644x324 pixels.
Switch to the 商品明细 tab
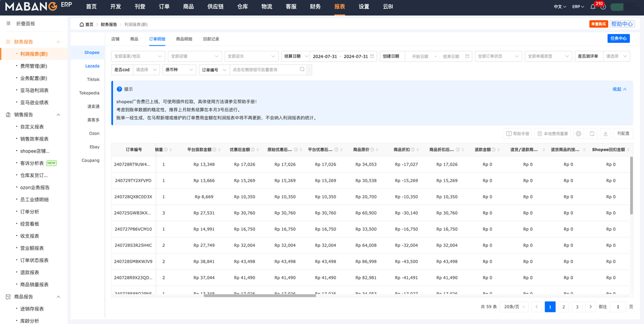pos(184,39)
